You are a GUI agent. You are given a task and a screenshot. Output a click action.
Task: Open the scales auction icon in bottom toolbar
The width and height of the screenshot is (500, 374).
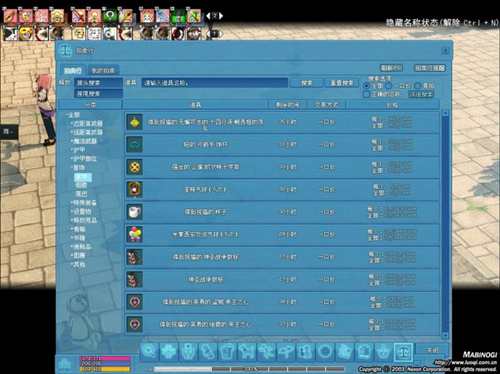point(403,352)
